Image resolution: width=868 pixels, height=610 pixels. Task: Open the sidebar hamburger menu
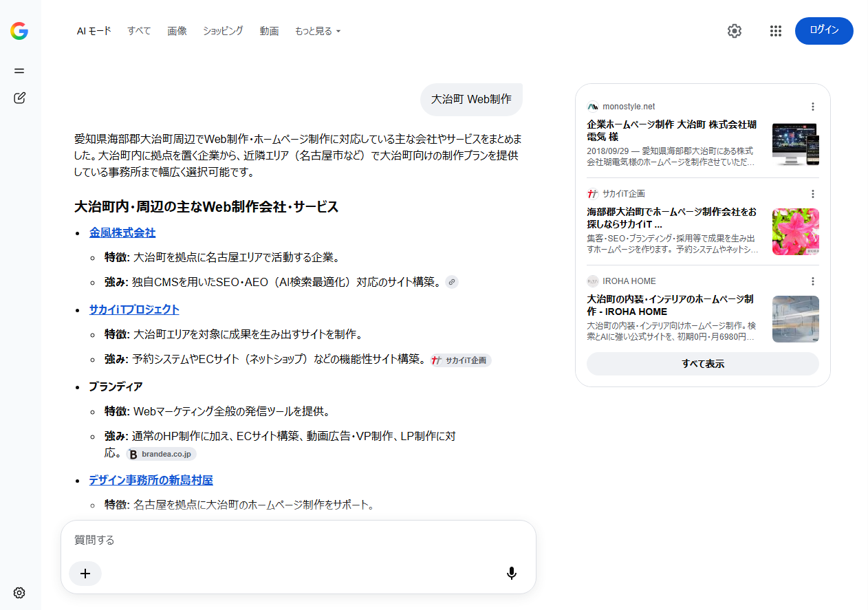point(19,70)
